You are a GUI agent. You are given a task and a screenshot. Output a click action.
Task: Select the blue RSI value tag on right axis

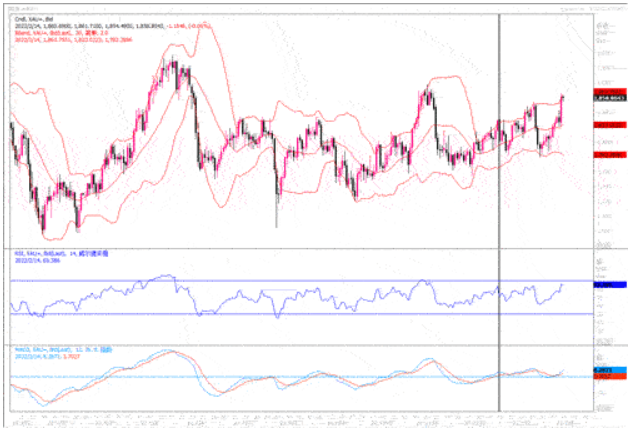pyautogui.click(x=609, y=285)
